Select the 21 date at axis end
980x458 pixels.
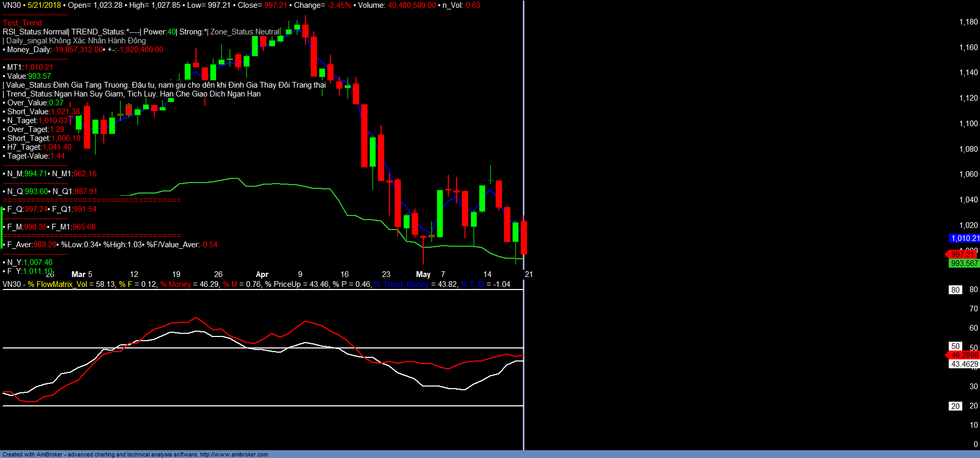(529, 274)
